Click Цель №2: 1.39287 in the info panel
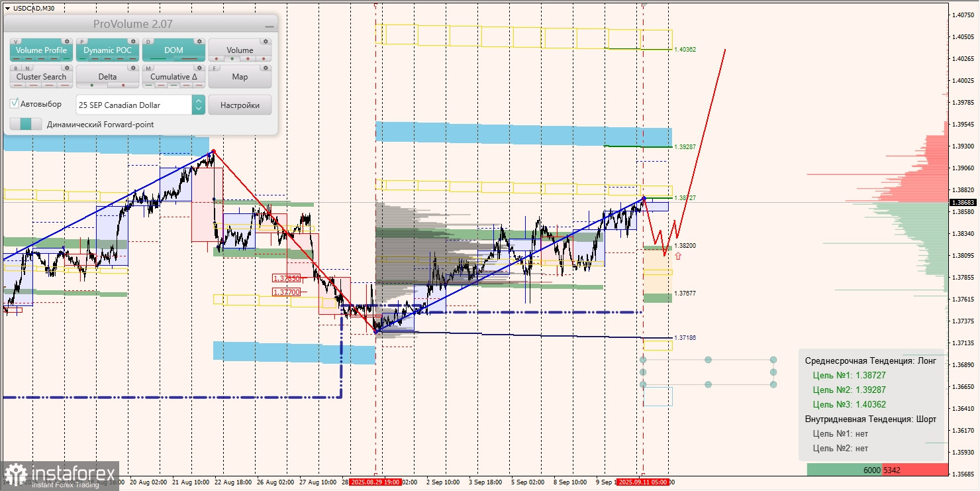980x491 pixels. coord(850,390)
